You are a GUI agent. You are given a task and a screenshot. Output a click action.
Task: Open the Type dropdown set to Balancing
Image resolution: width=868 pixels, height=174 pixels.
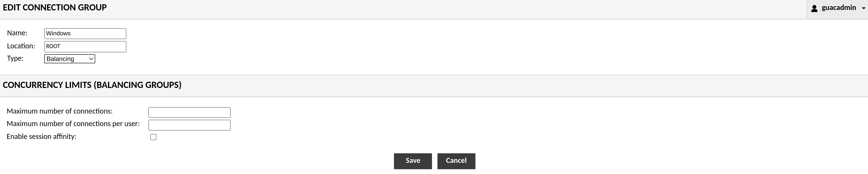tap(70, 59)
